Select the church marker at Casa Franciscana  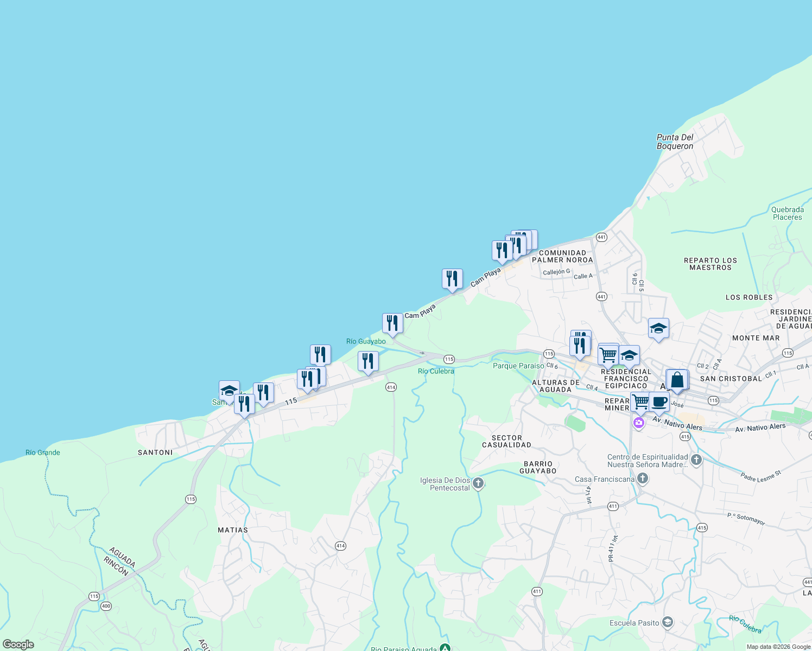(x=643, y=478)
